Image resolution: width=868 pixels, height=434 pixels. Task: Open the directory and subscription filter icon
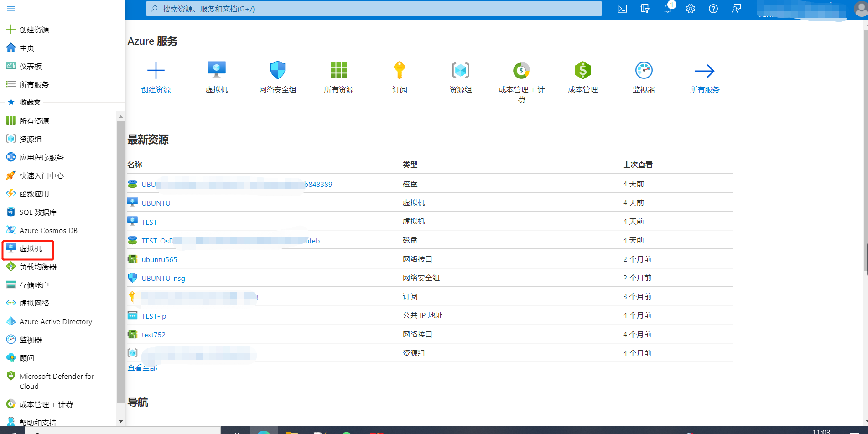(x=645, y=9)
